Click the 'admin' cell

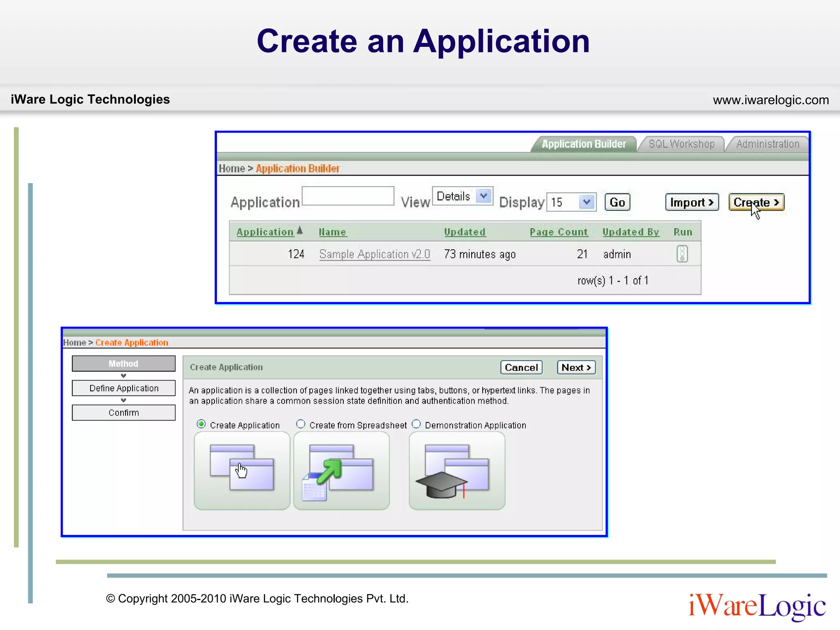pyautogui.click(x=617, y=254)
